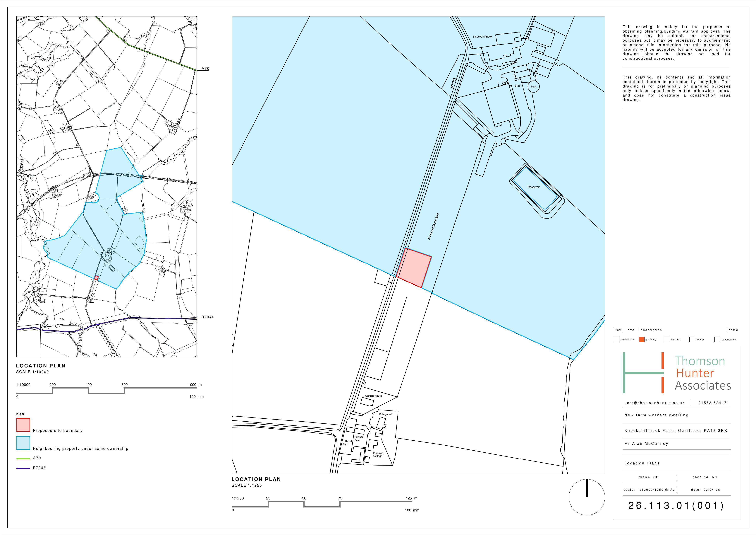This screenshot has height=535, width=756.
Task: Click the Knockshiffnock Farm, Ochiltree address line
Action: coord(676,430)
